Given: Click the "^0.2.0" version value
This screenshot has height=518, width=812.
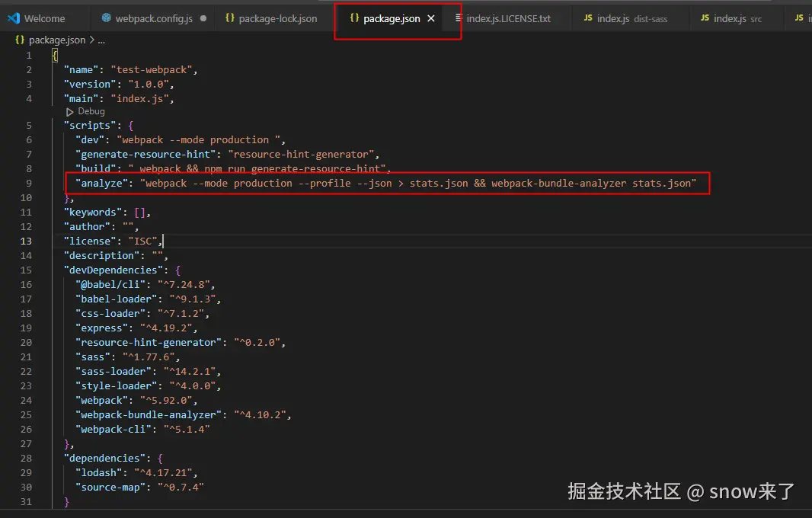Looking at the screenshot, I should click(x=257, y=343).
